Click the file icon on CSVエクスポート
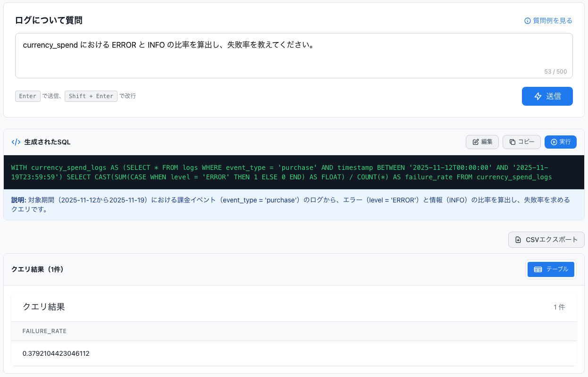The width and height of the screenshot is (588, 377). click(x=518, y=240)
